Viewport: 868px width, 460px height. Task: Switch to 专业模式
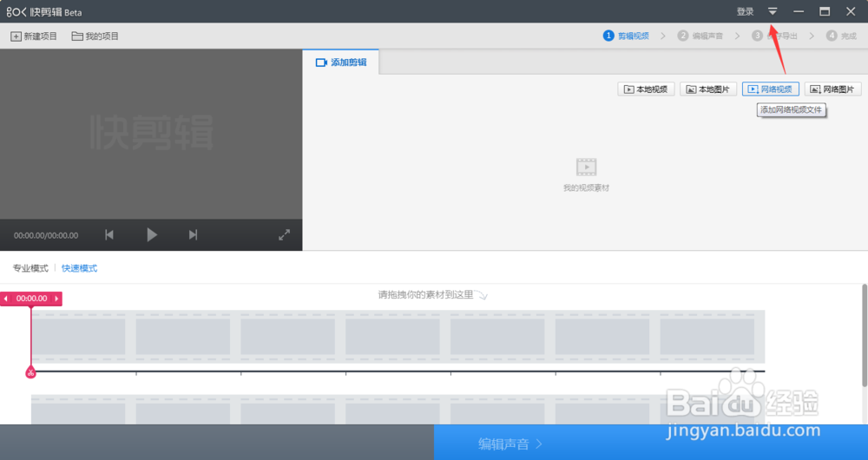click(x=30, y=268)
